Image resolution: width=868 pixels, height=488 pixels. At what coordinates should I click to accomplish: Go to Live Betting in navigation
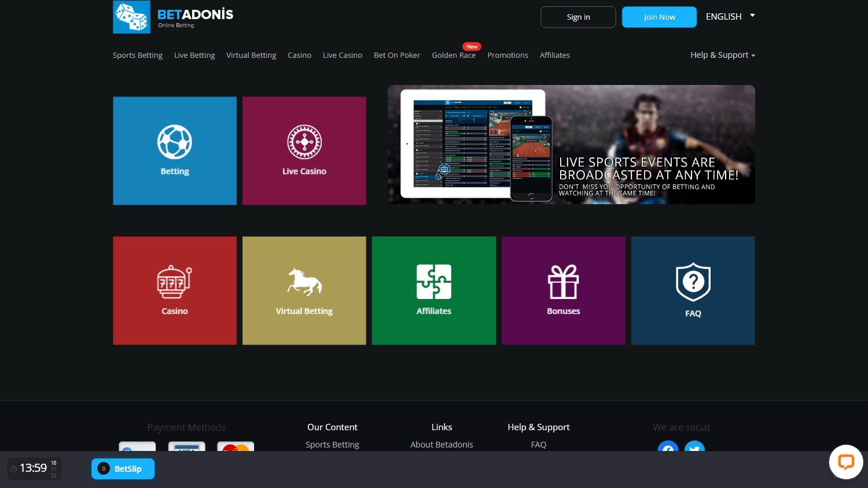tap(194, 56)
